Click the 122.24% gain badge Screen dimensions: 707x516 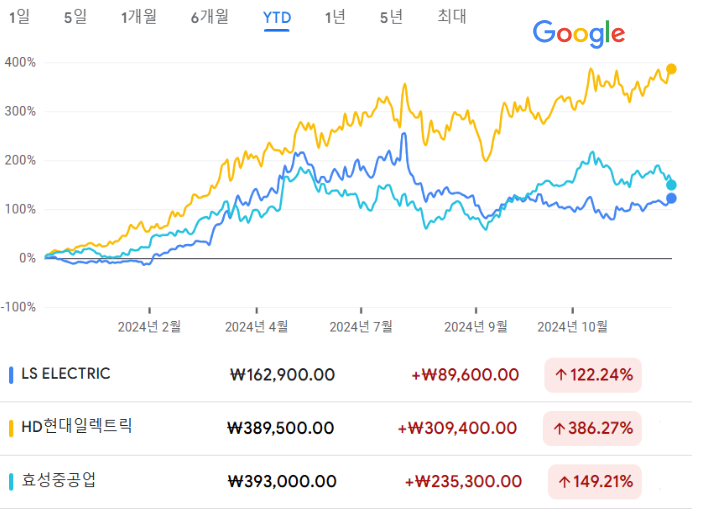(x=593, y=375)
